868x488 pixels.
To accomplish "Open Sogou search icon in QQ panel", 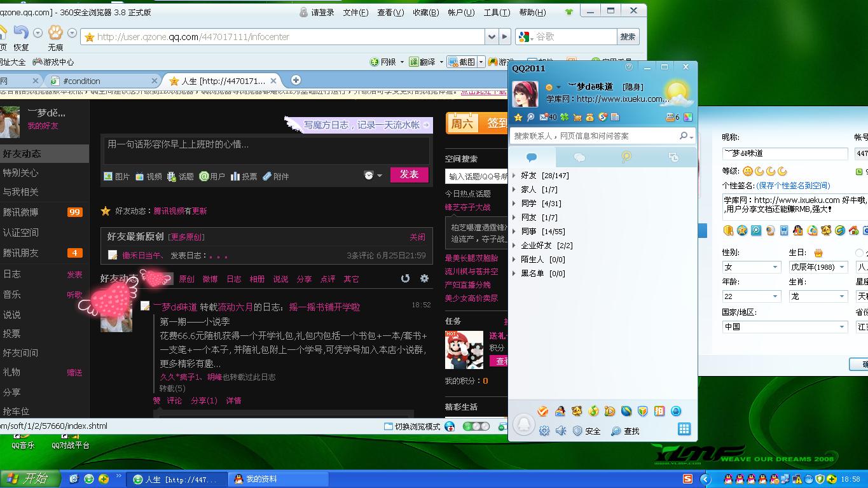I will pos(602,117).
